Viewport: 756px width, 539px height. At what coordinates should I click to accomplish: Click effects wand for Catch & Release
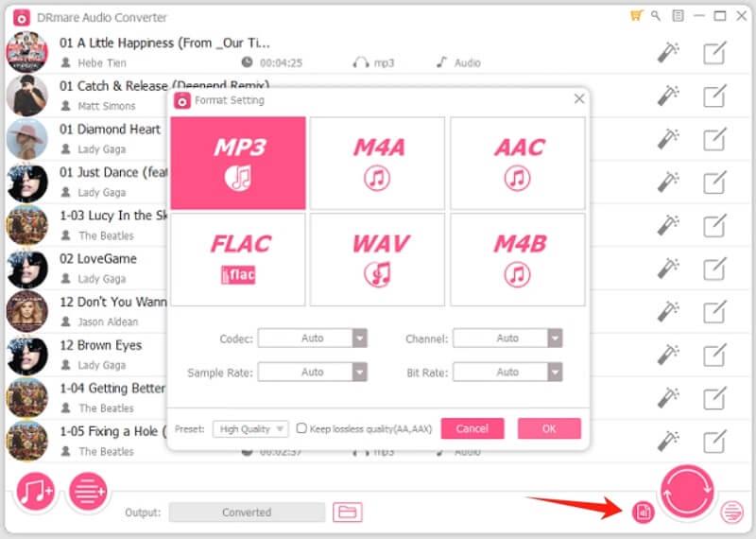[x=668, y=96]
